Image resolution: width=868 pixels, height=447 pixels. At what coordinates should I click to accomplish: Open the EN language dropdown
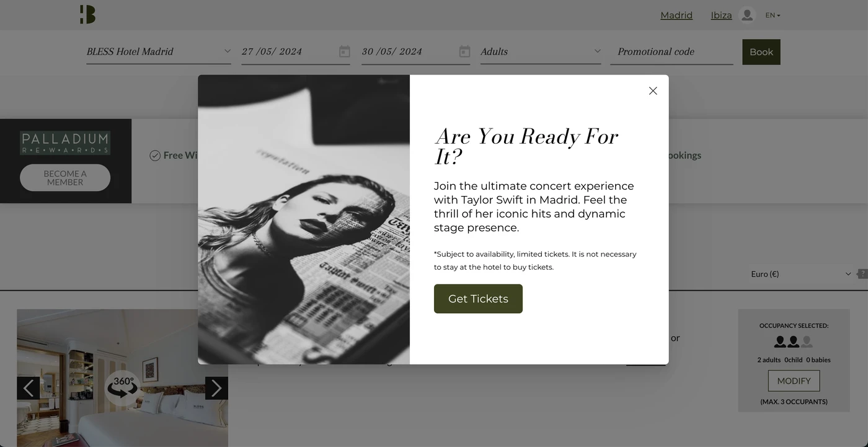coord(773,15)
